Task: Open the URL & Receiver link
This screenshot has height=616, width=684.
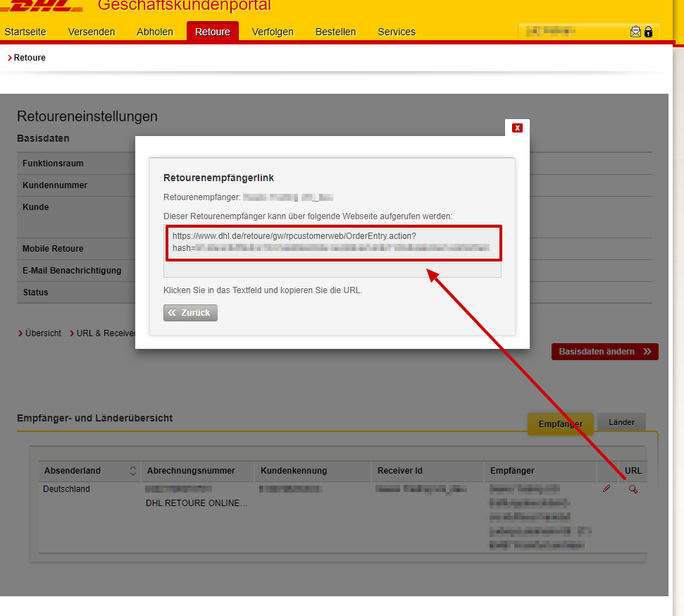Action: click(106, 333)
